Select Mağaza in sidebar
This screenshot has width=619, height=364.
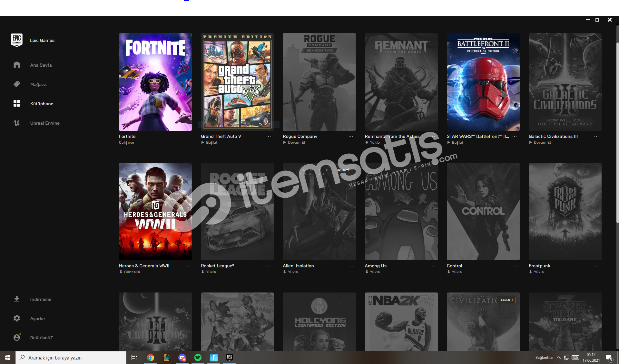coord(38,84)
